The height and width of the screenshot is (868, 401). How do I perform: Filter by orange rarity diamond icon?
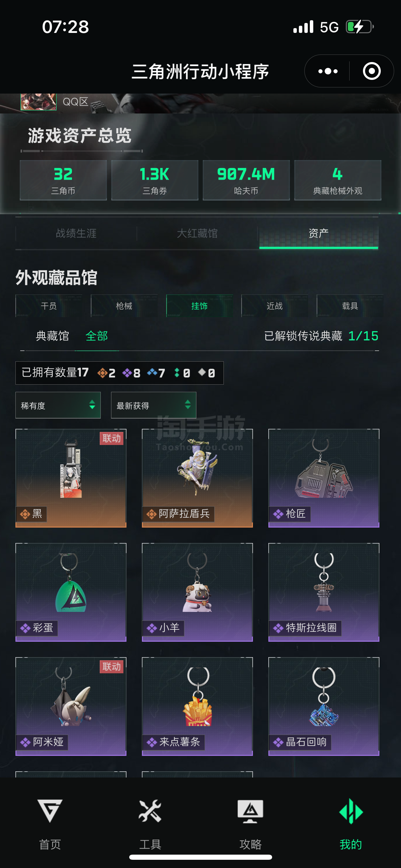[x=102, y=373]
